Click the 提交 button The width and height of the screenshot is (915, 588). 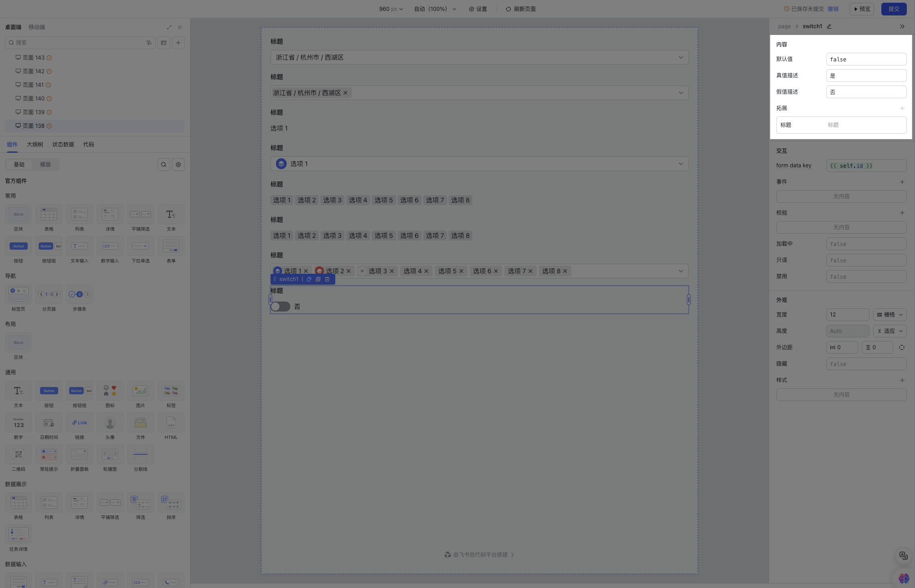tap(894, 9)
